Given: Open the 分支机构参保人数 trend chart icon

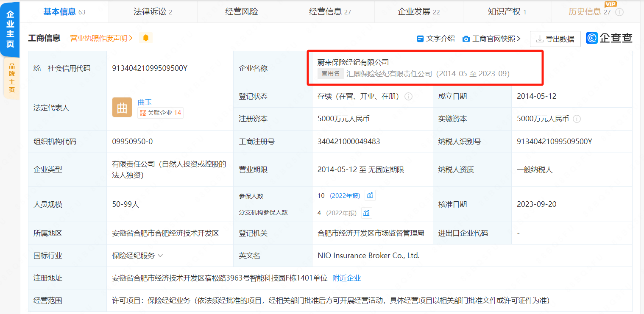Looking at the screenshot, I should [x=366, y=213].
